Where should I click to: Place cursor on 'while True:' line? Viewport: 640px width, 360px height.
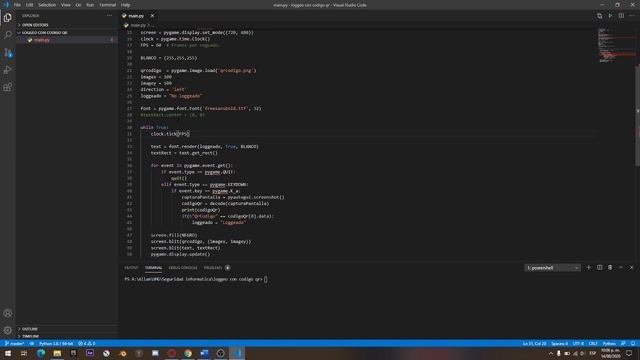click(x=154, y=127)
